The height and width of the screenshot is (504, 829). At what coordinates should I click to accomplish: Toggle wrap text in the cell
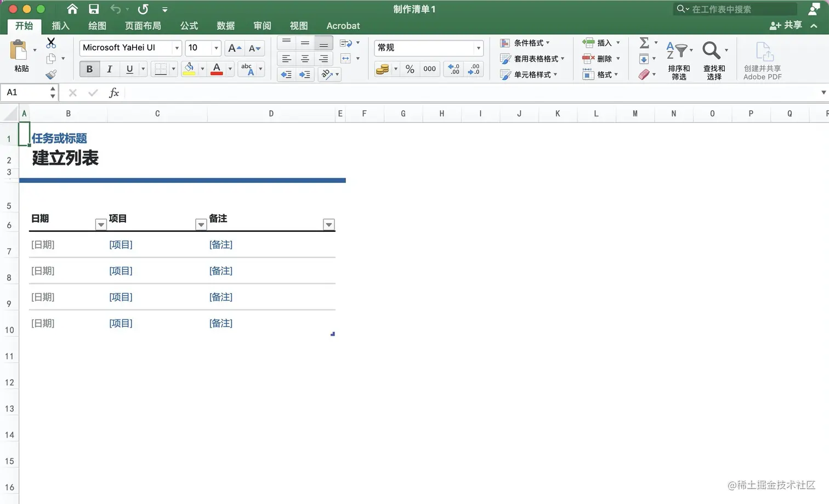[345, 43]
